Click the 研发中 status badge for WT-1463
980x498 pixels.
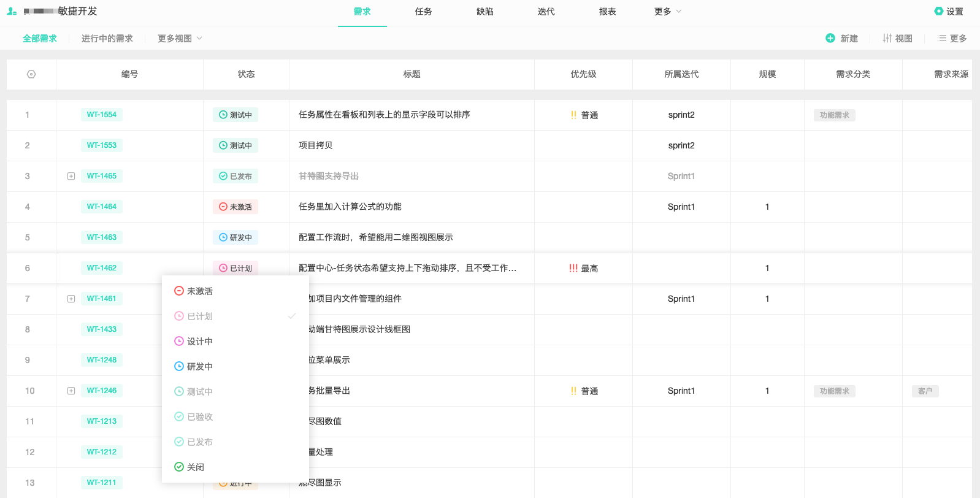pyautogui.click(x=235, y=237)
